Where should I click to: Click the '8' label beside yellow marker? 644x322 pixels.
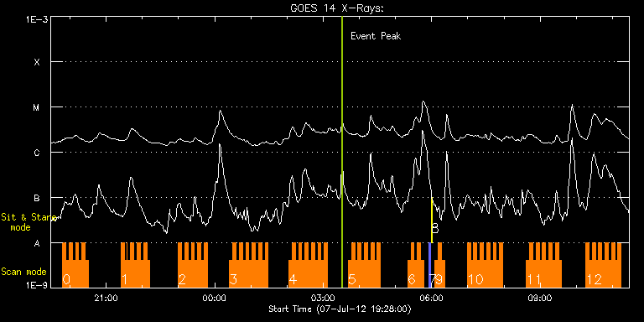click(435, 229)
